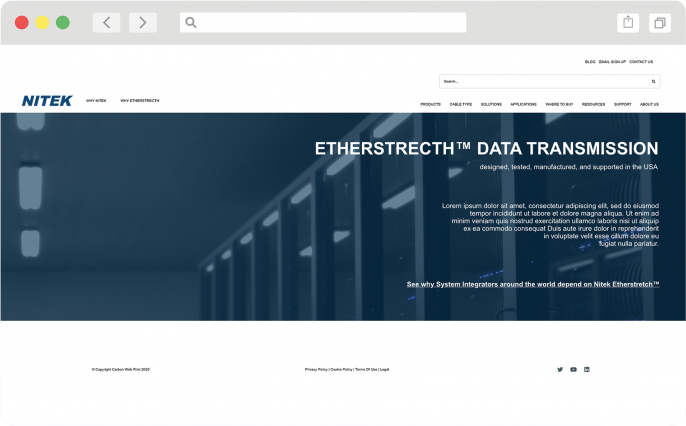Open the Cookie Policy footer link
This screenshot has height=426, width=686.
point(341,370)
